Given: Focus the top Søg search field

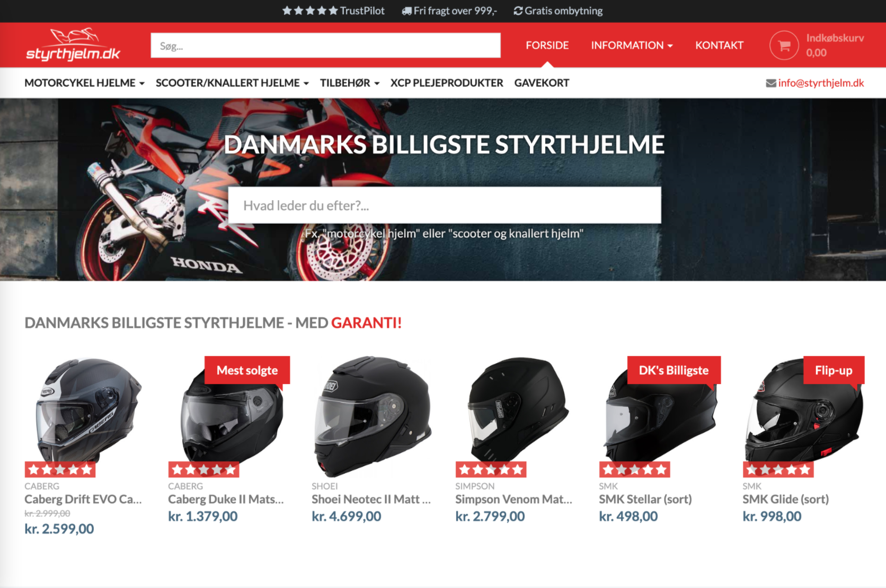Looking at the screenshot, I should tap(325, 46).
